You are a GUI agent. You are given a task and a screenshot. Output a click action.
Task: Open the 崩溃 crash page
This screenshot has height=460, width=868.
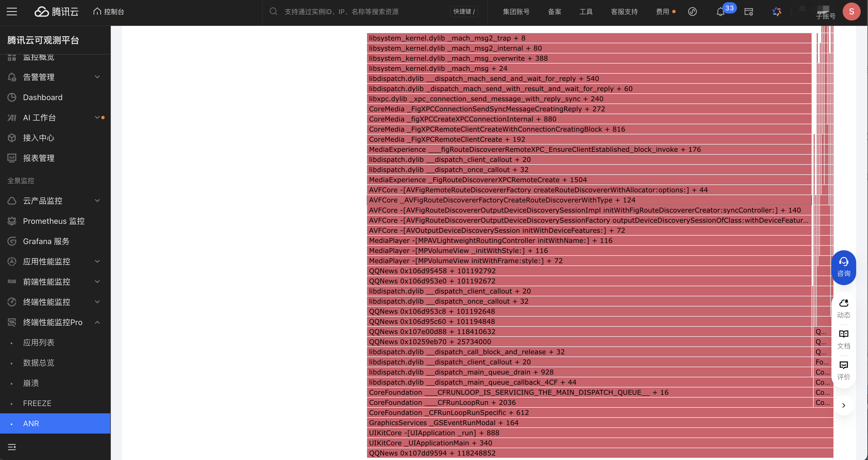(31, 383)
